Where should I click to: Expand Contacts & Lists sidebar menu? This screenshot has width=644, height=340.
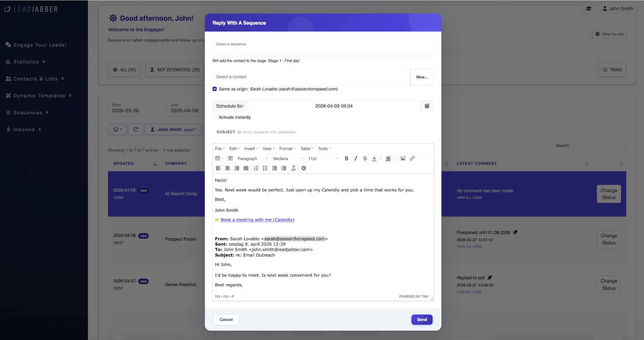[x=35, y=79]
